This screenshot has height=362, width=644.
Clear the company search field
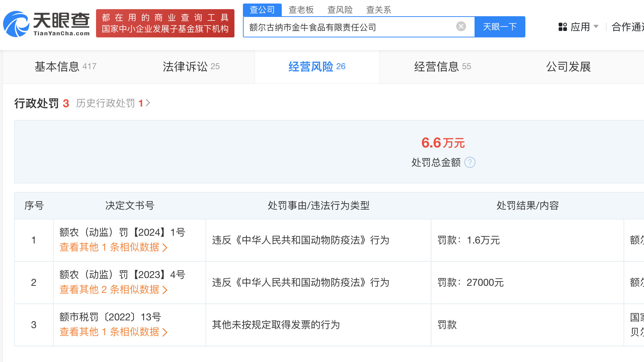click(x=461, y=26)
